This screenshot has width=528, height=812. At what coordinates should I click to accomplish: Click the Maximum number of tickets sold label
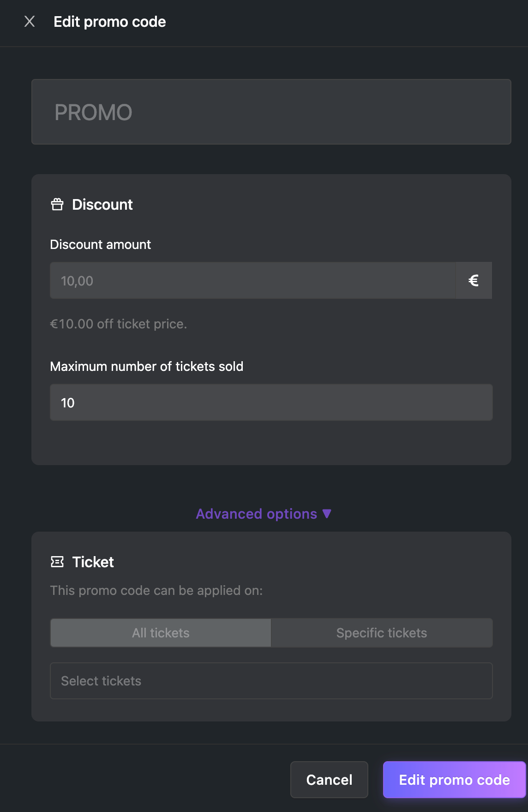tap(147, 366)
